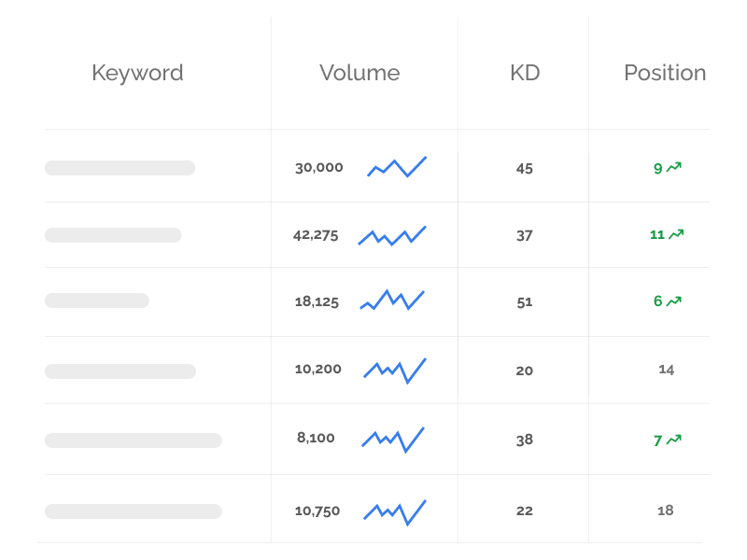Click the green trend arrow beside position 6
Image resolution: width=747 pixels, height=560 pixels.
pyautogui.click(x=674, y=301)
